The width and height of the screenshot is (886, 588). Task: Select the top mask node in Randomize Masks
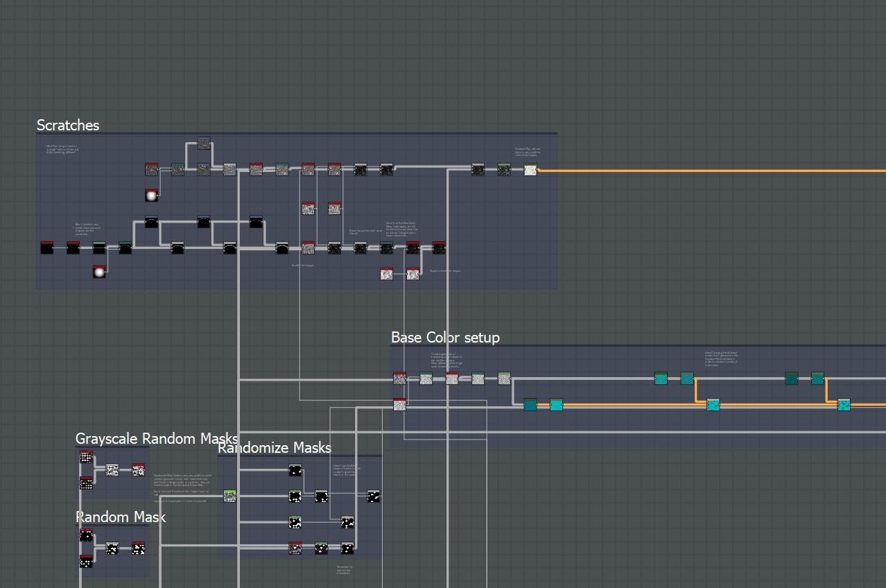(295, 470)
